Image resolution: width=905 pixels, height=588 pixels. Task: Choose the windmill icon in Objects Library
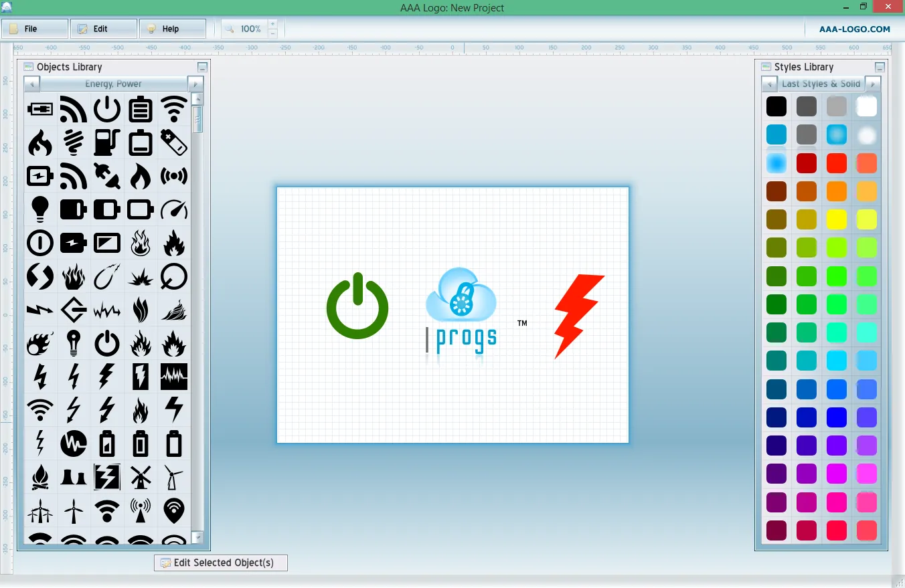pyautogui.click(x=141, y=477)
